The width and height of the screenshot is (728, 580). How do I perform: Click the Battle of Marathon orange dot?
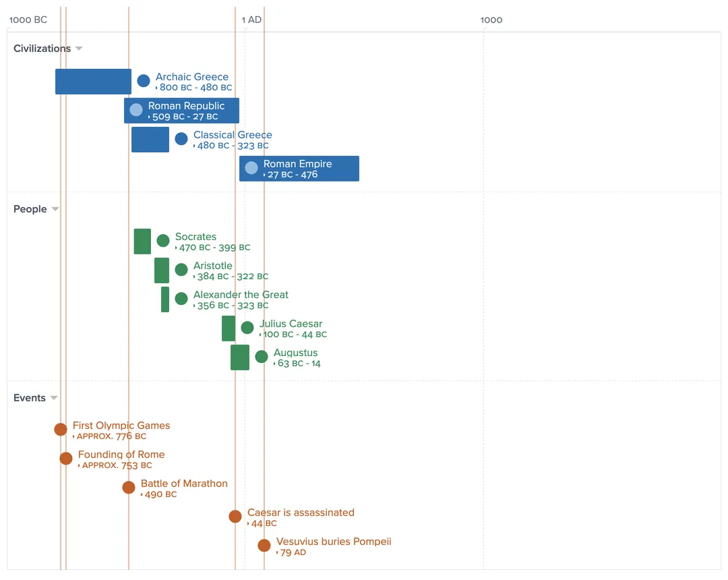click(x=129, y=487)
